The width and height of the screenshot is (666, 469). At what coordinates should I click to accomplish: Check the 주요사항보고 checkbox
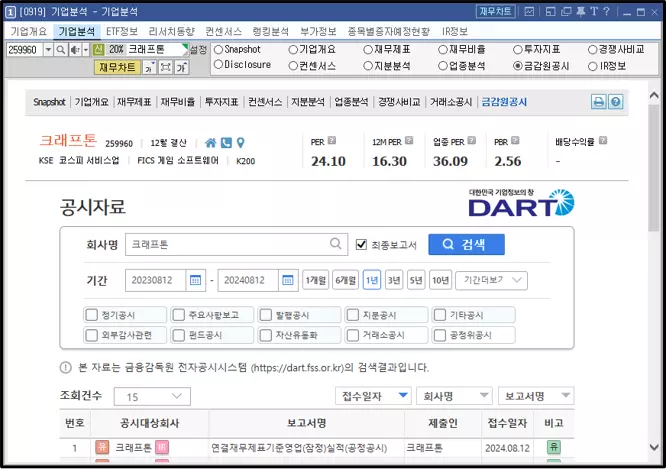click(x=179, y=315)
